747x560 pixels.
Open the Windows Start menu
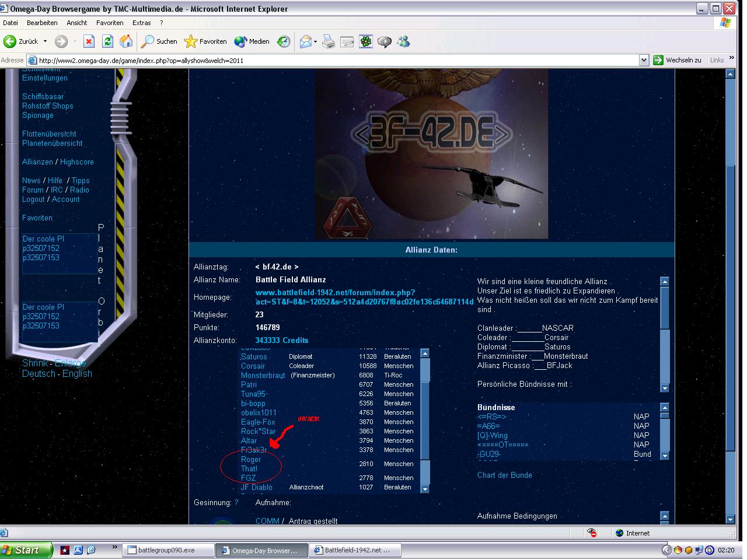click(x=26, y=550)
